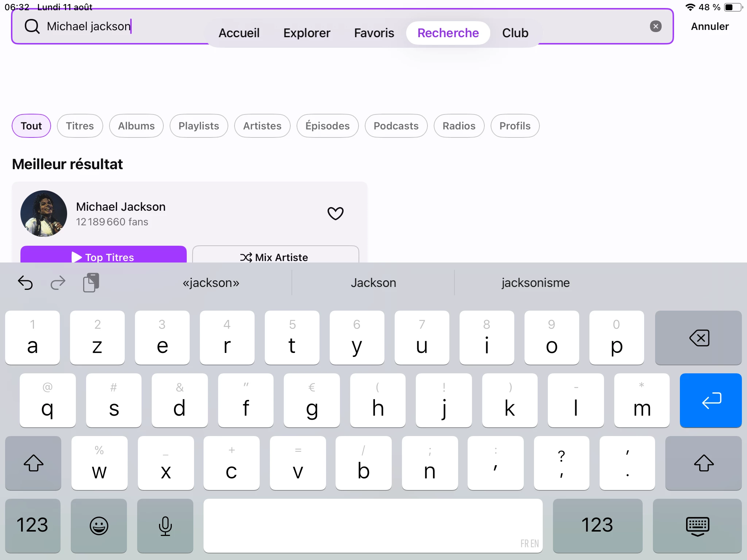Image resolution: width=747 pixels, height=560 pixels.
Task: Toggle the left shift key
Action: (33, 463)
